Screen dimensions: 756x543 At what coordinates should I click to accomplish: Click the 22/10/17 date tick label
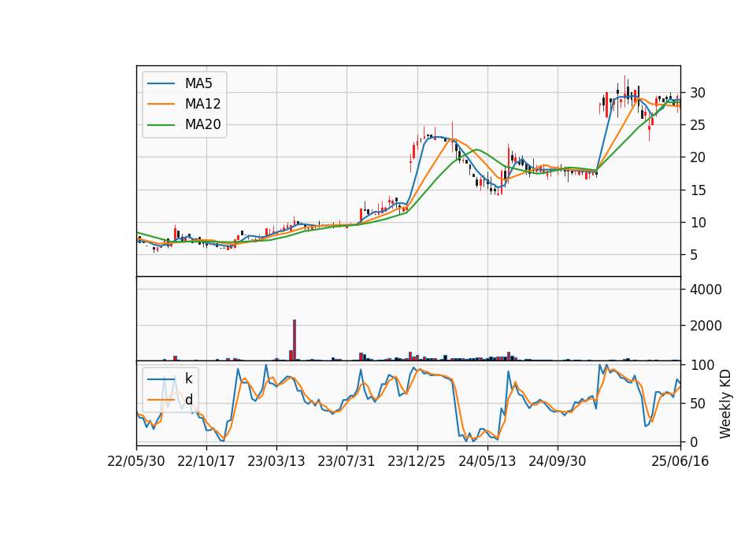coord(206,461)
